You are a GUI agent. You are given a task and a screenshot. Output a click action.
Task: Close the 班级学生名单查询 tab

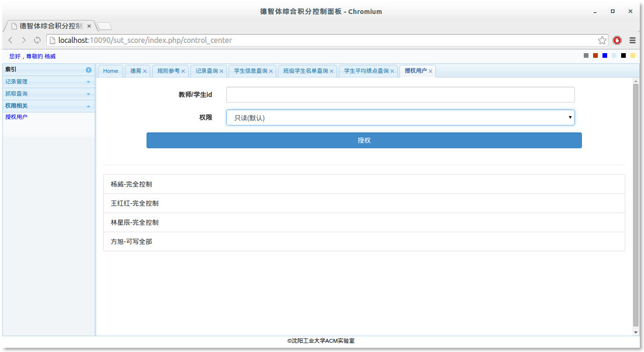point(332,71)
